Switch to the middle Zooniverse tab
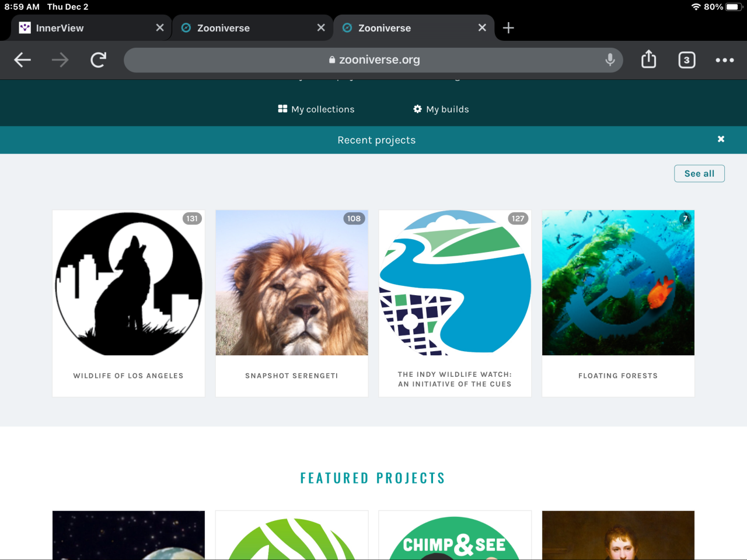This screenshot has height=560, width=747. pos(253,28)
